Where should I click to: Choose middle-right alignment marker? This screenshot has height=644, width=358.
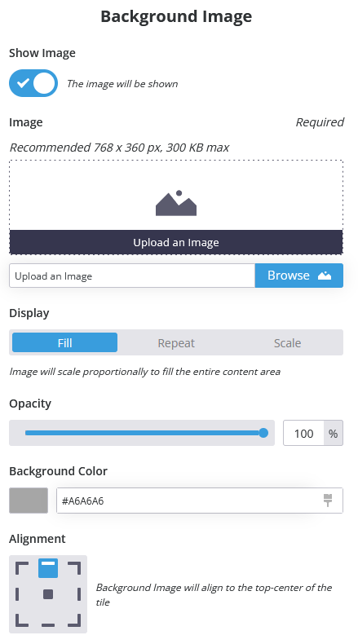point(79,594)
